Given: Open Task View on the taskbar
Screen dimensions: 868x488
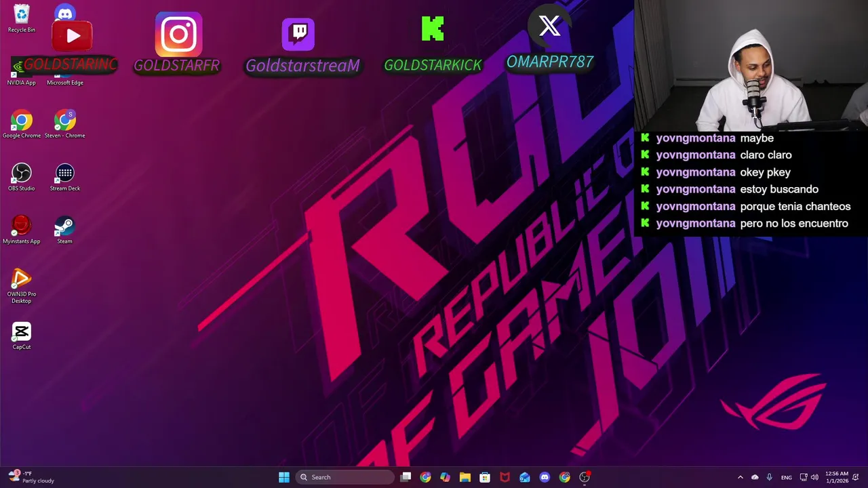Looking at the screenshot, I should [406, 477].
